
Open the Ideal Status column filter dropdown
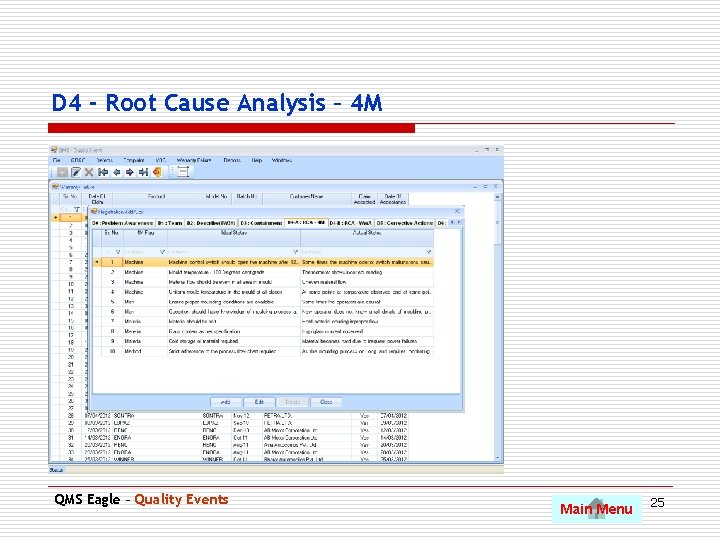coord(295,252)
